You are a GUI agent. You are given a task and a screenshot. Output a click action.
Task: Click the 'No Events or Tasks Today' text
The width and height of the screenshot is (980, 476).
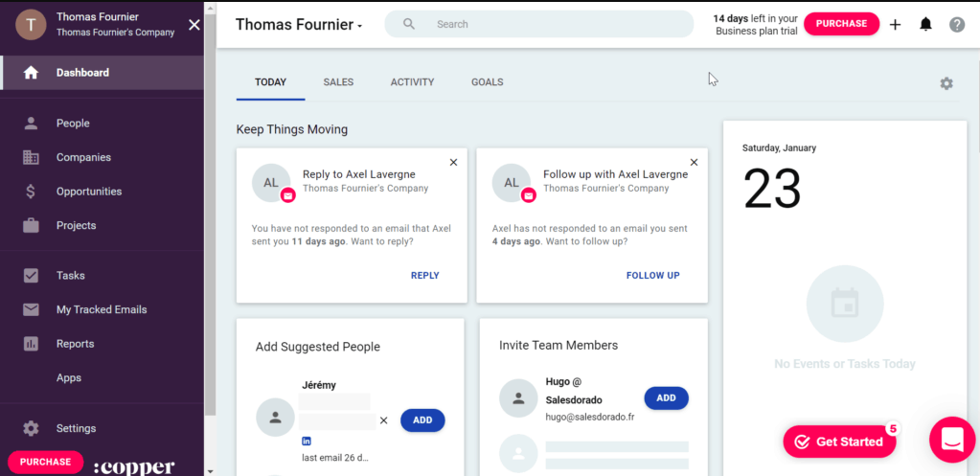(844, 364)
